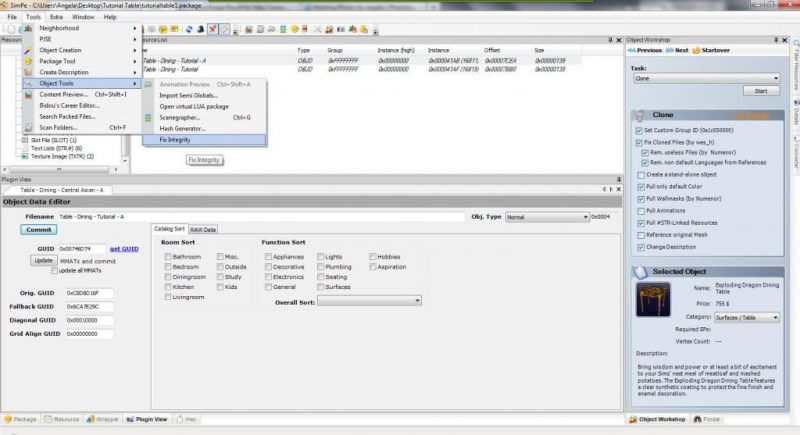The width and height of the screenshot is (800, 435).
Task: Enable the Pull Animations checkbox
Action: pyautogui.click(x=640, y=211)
